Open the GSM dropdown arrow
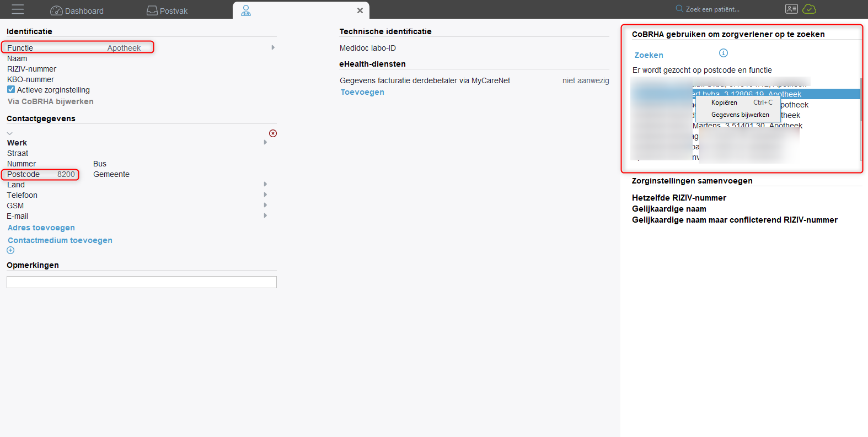Screen dimensions: 868x437 [x=265, y=205]
